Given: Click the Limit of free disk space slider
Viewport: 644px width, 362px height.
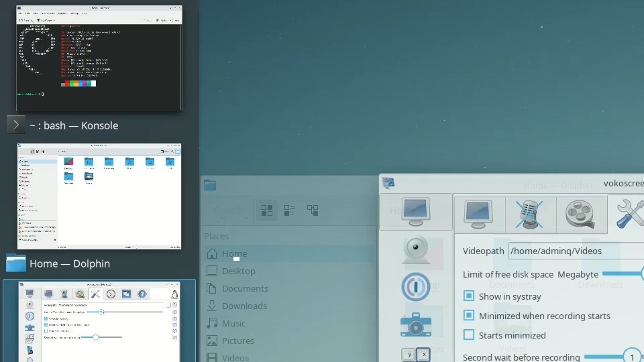Looking at the screenshot, I should coord(622,274).
